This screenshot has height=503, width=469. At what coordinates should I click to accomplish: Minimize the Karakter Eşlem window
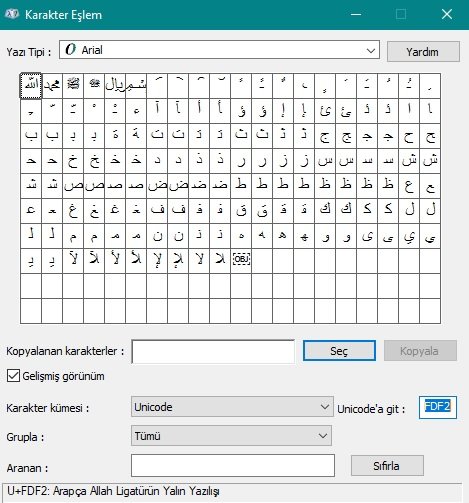356,14
